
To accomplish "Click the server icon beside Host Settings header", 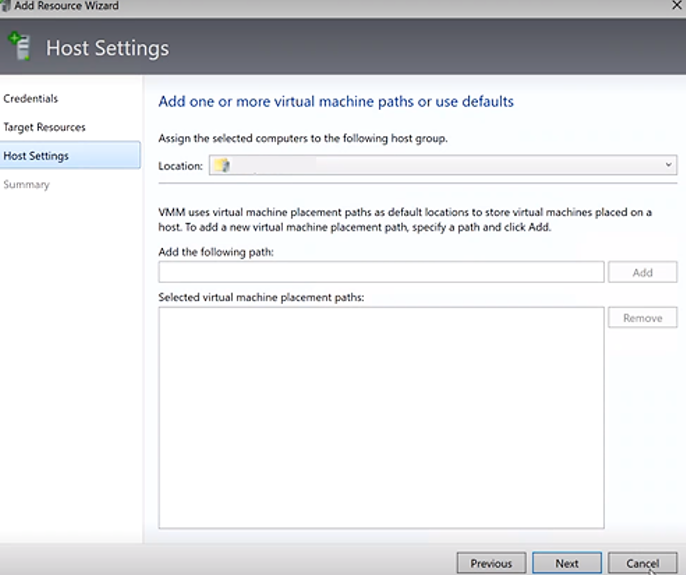I will (19, 46).
